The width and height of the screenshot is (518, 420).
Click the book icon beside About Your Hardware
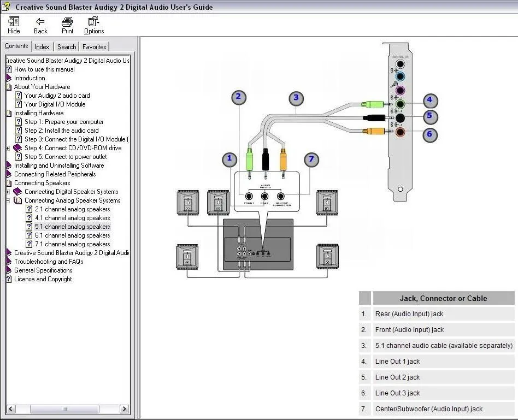point(8,87)
